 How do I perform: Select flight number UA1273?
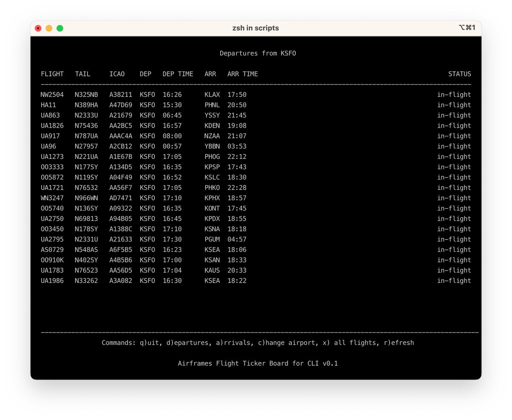coord(52,157)
